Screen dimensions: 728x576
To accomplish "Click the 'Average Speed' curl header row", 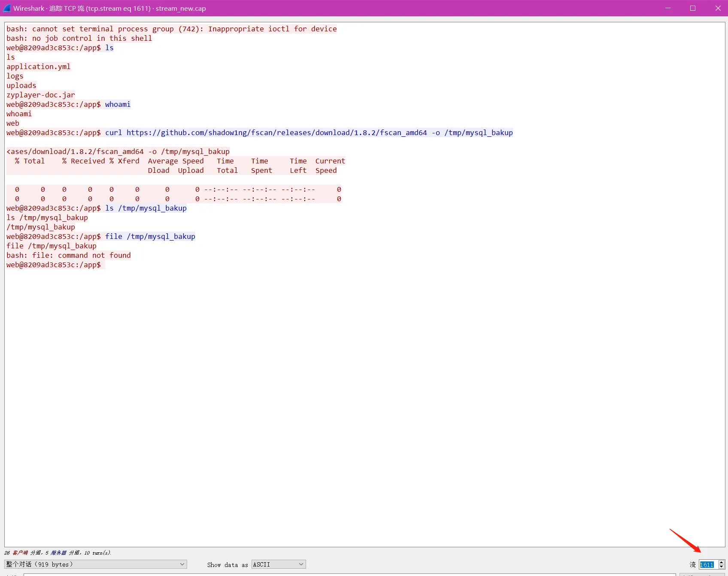I will (x=176, y=161).
